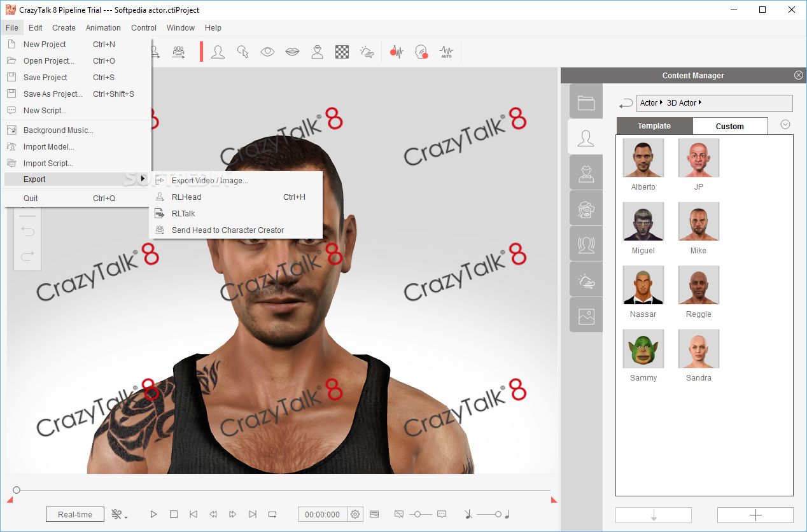The width and height of the screenshot is (807, 532).
Task: Click the timecode 00:00:000 field
Action: [x=323, y=514]
